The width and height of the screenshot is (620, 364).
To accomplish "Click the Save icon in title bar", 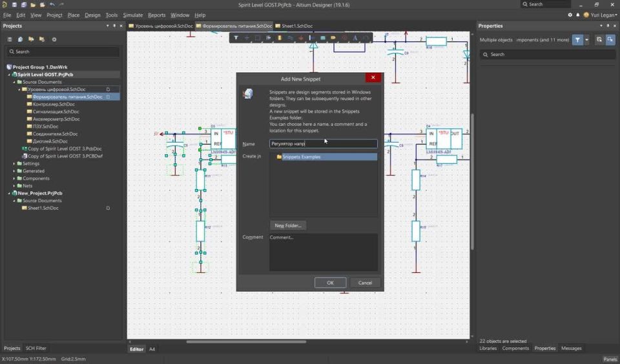I will click(x=14, y=5).
